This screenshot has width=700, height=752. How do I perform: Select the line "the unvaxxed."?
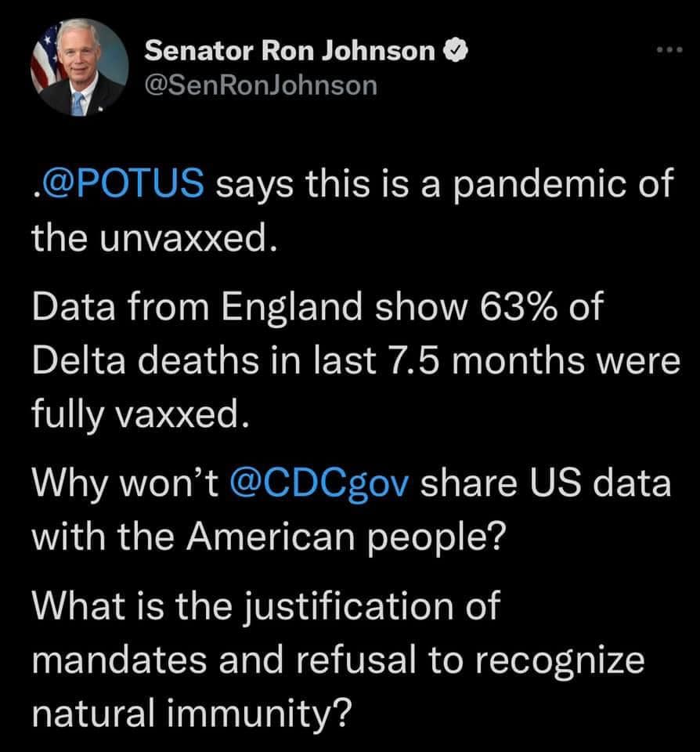pos(153,237)
